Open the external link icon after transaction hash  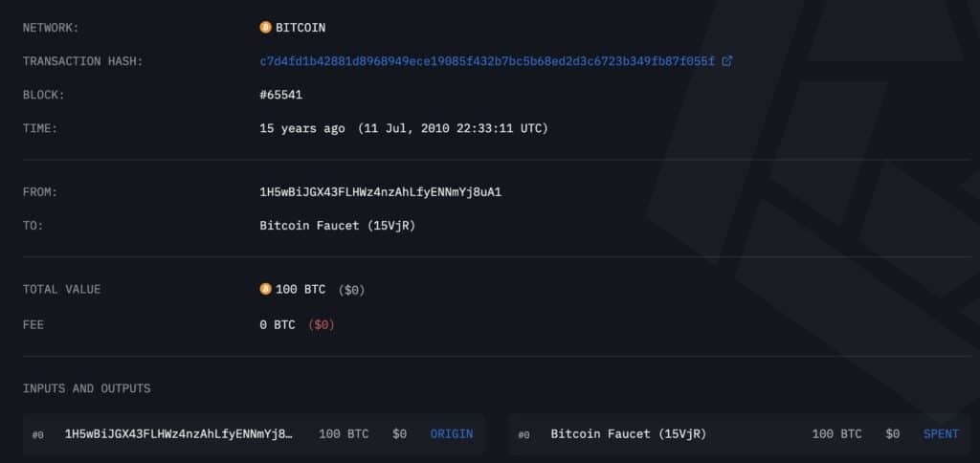coord(727,61)
